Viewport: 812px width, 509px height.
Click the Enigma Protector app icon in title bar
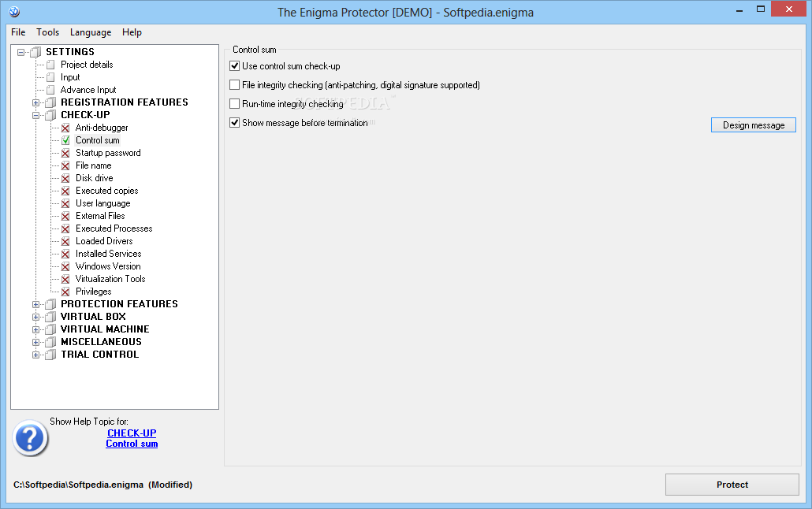tap(14, 11)
